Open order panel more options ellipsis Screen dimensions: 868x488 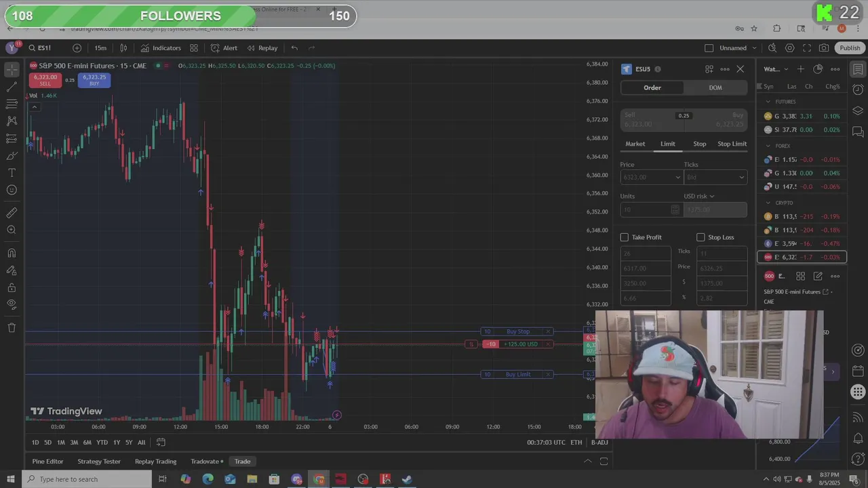(x=725, y=69)
